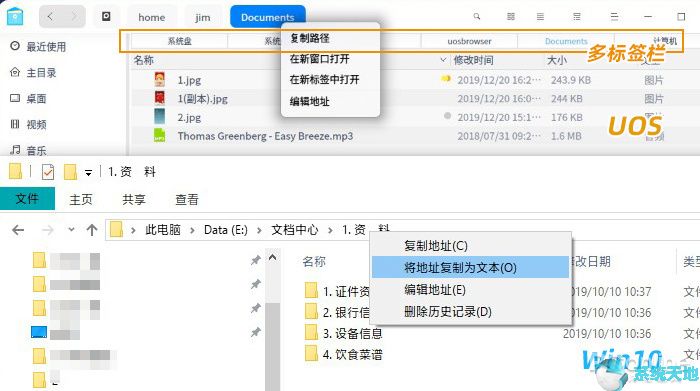The height and width of the screenshot is (391, 700).
Task: Open folder 4. 饮食菜谱
Action: (352, 355)
